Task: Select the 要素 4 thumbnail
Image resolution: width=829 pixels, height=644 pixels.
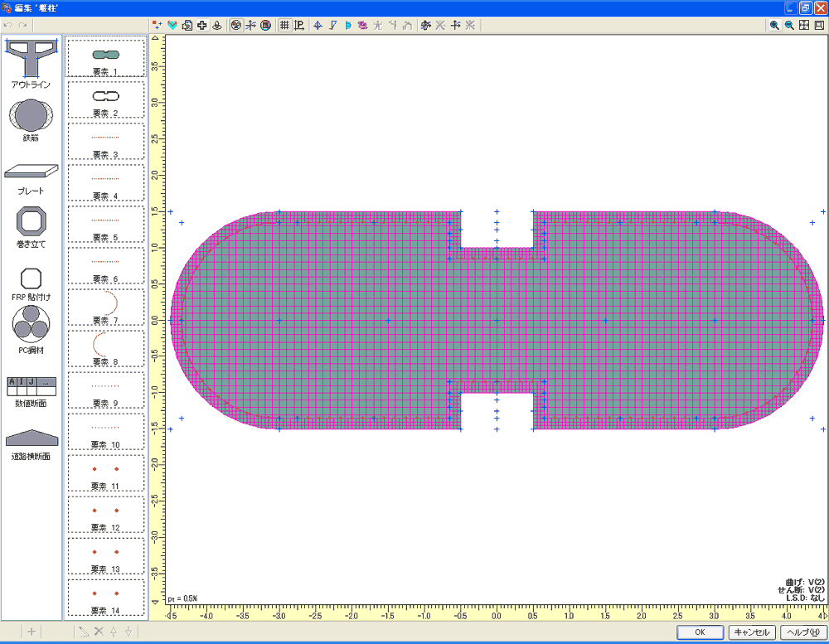Action: pos(106,182)
